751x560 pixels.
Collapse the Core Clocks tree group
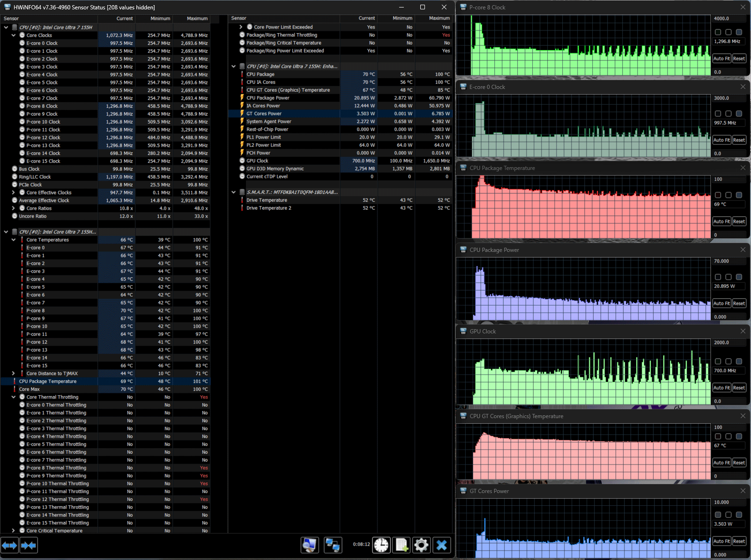pyautogui.click(x=14, y=35)
